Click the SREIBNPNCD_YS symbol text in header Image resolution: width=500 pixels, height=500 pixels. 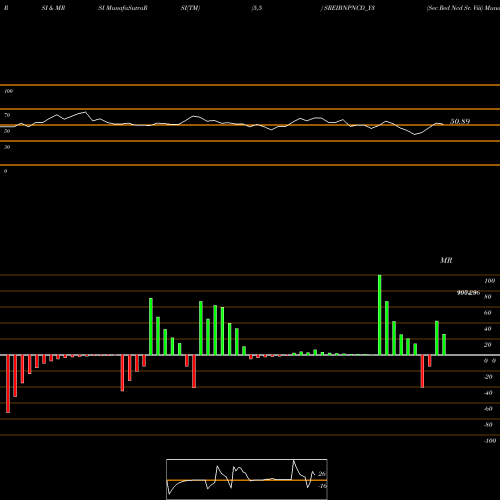pyautogui.click(x=349, y=8)
